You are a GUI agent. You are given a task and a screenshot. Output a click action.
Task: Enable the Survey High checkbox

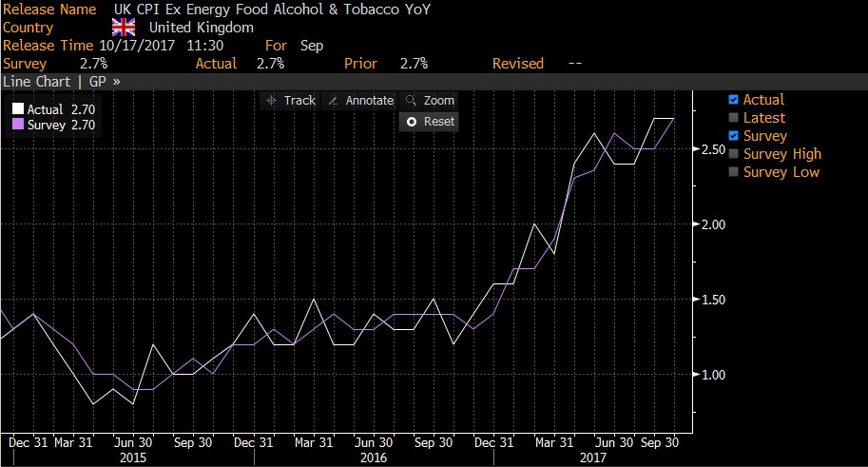pyautogui.click(x=732, y=154)
